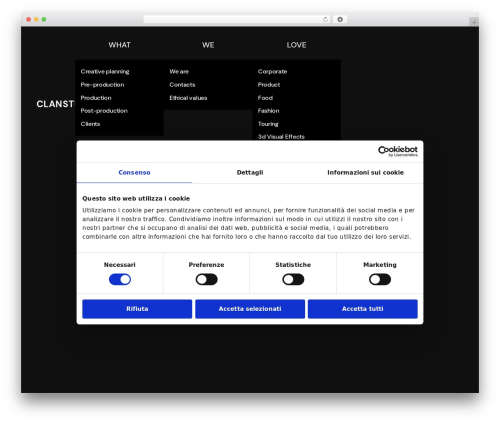Click the browser address bar

point(237,19)
